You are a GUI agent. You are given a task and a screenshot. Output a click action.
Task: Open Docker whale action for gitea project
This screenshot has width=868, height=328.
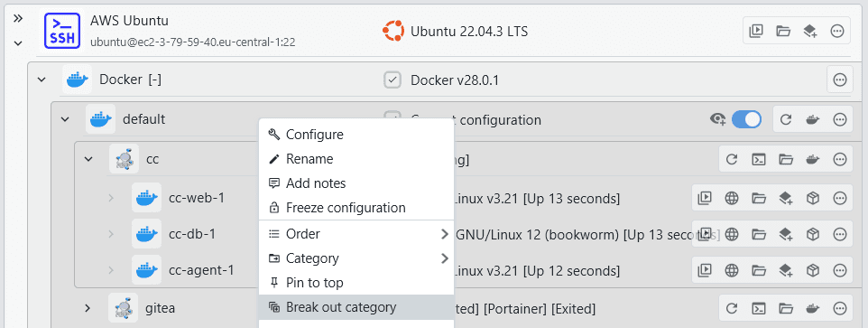(813, 308)
